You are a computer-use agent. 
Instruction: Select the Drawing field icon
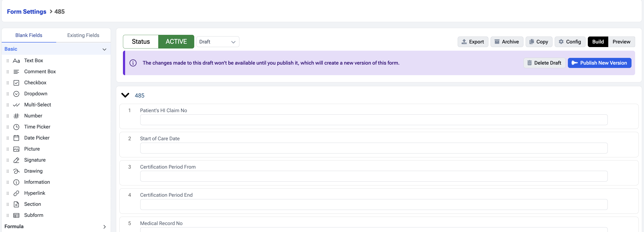[x=16, y=171]
